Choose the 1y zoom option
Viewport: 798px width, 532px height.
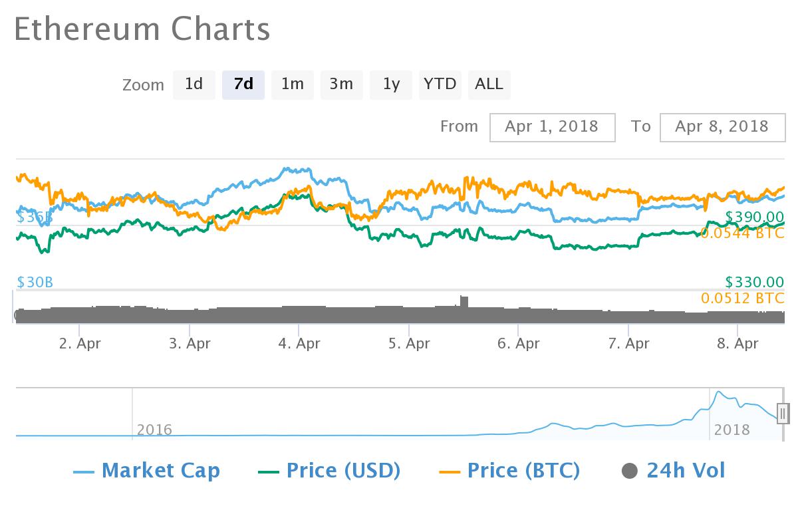pyautogui.click(x=391, y=84)
